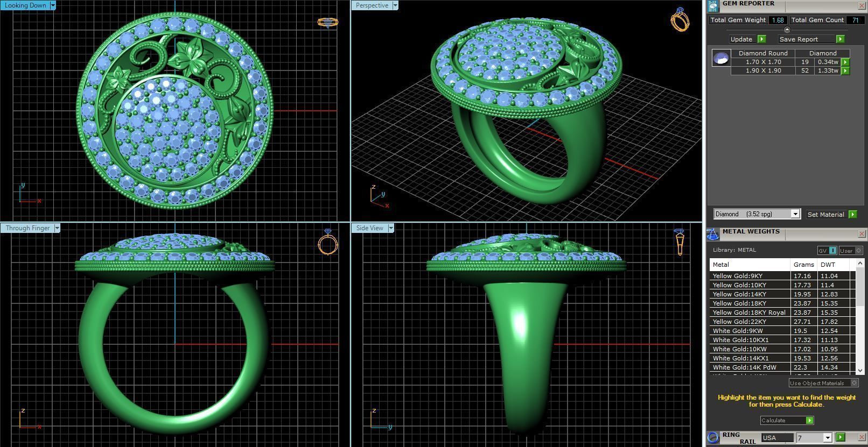868x447 pixels.
Task: Select the White Gold:14K PdW row
Action: point(782,367)
